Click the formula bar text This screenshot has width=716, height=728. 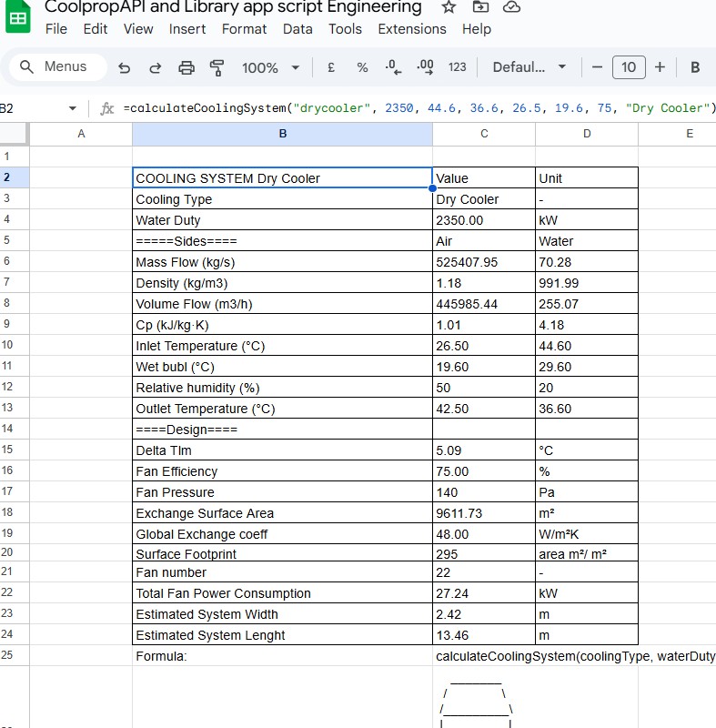(419, 108)
